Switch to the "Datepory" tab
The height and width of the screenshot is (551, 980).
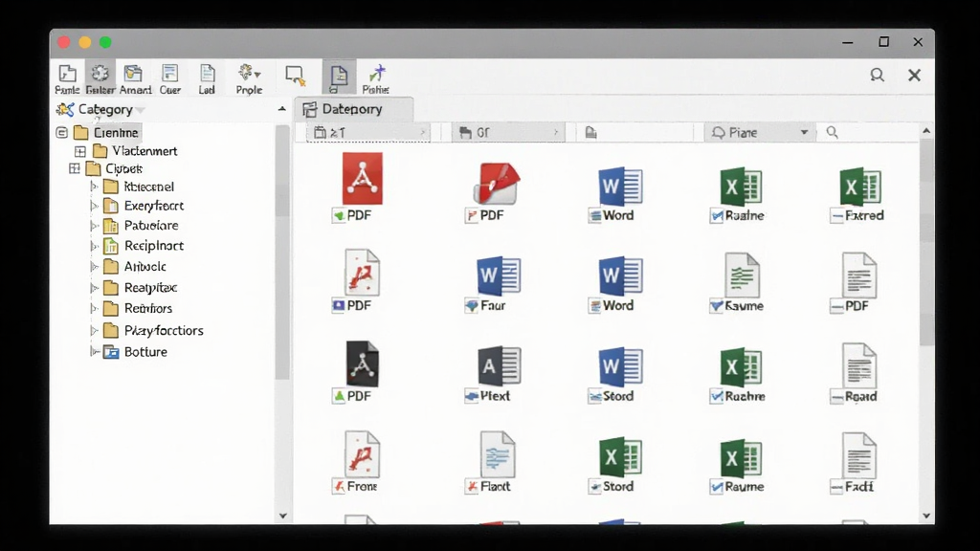353,109
